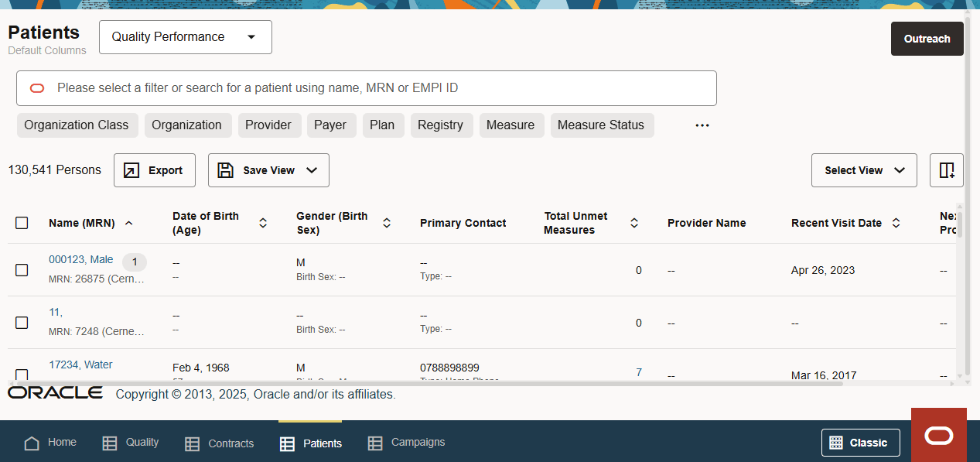Sort by Date of Birth using its sort chevrons
This screenshot has height=462, width=980.
pyautogui.click(x=263, y=223)
